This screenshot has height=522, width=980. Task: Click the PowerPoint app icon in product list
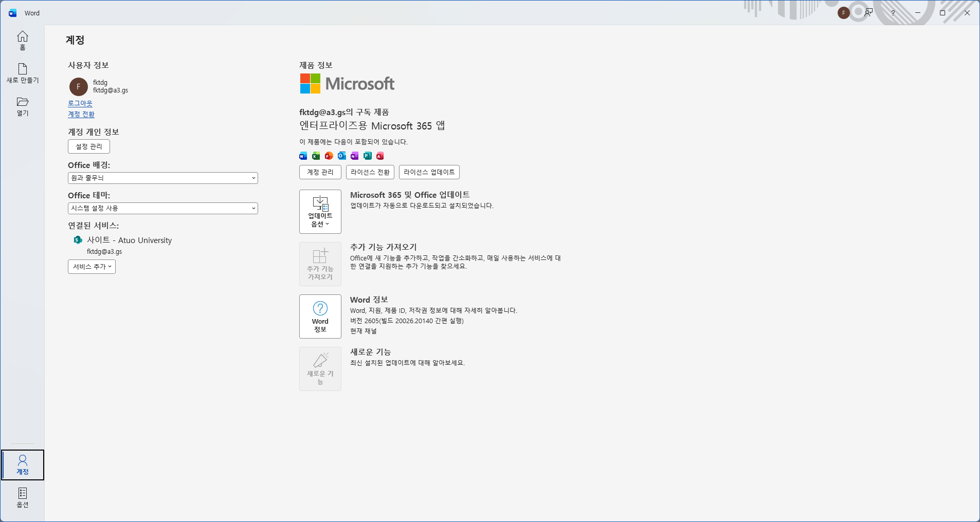tap(329, 156)
